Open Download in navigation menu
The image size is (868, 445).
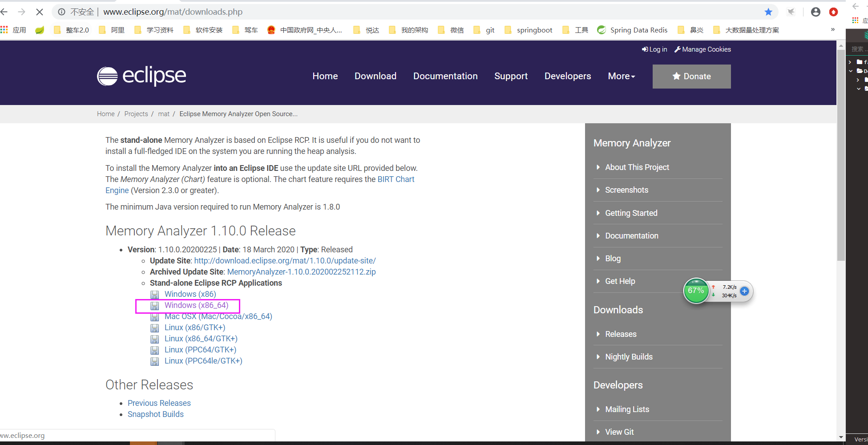pyautogui.click(x=375, y=76)
